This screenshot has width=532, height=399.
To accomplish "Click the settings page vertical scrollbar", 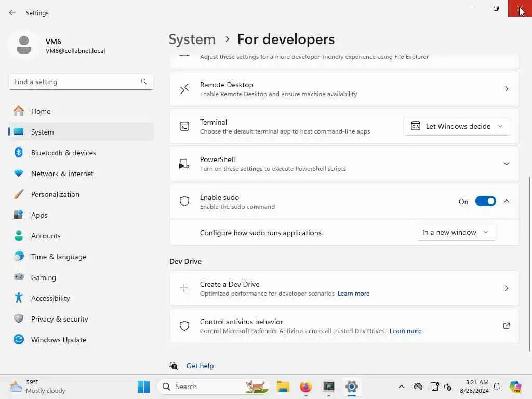I will point(529,264).
